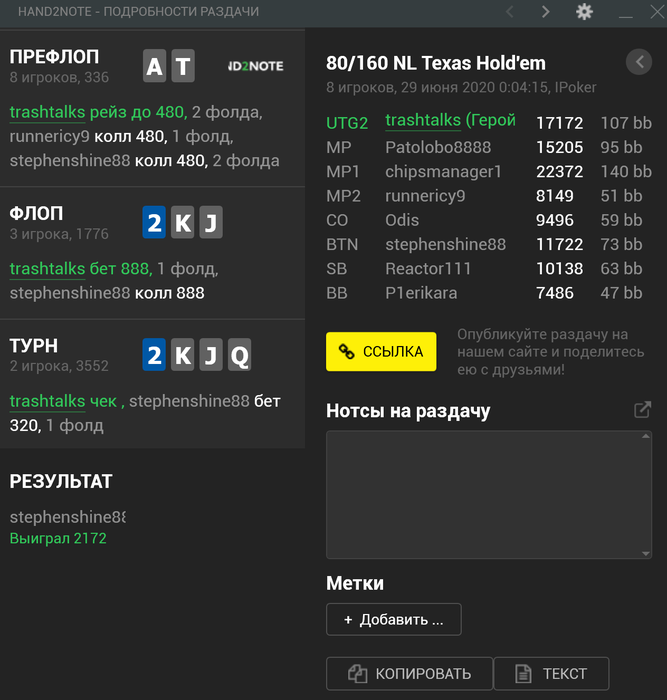Select the Ten hole card

tap(183, 66)
